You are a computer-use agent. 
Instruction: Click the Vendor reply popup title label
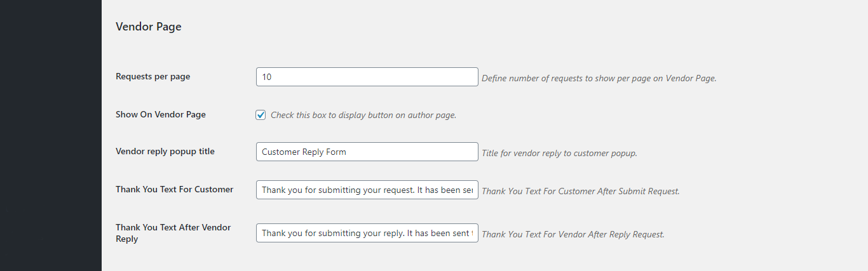(x=165, y=151)
